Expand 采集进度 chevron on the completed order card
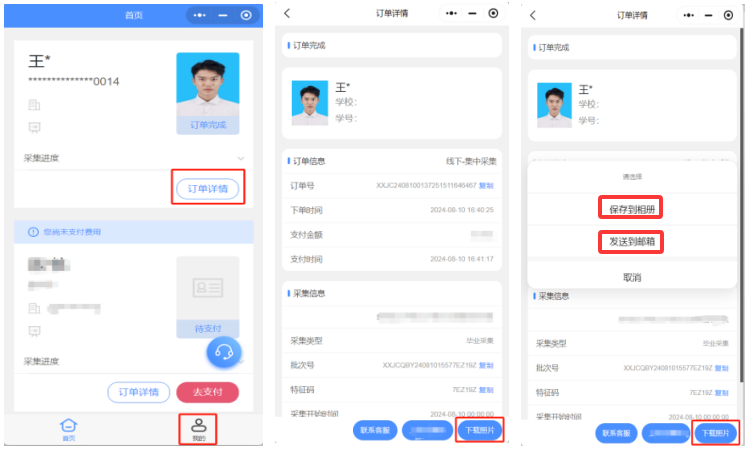This screenshot has width=745, height=449. pyautogui.click(x=240, y=158)
